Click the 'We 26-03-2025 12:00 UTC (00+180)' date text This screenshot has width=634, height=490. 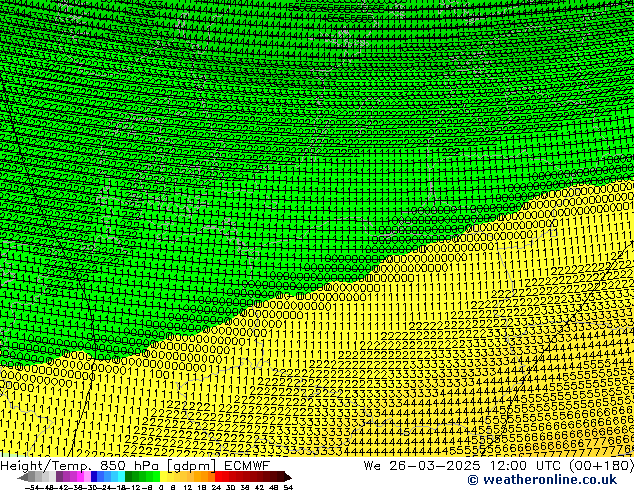coord(498,466)
